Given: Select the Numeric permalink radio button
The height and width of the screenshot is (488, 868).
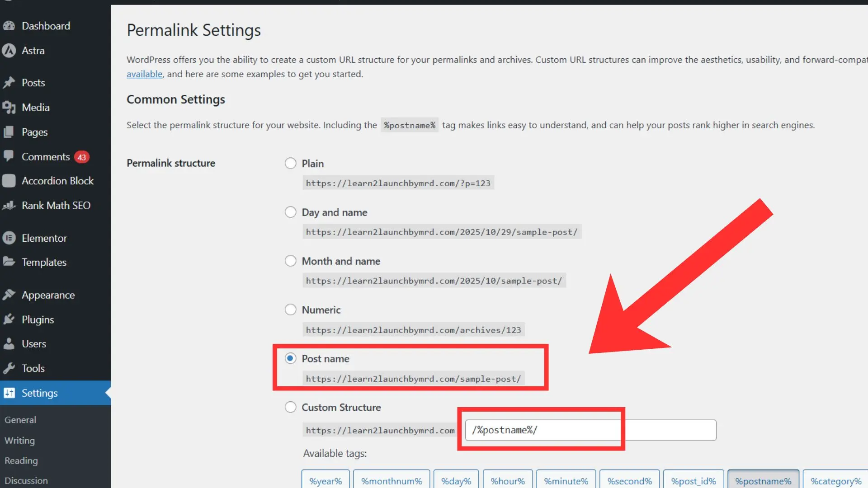Looking at the screenshot, I should click(290, 310).
